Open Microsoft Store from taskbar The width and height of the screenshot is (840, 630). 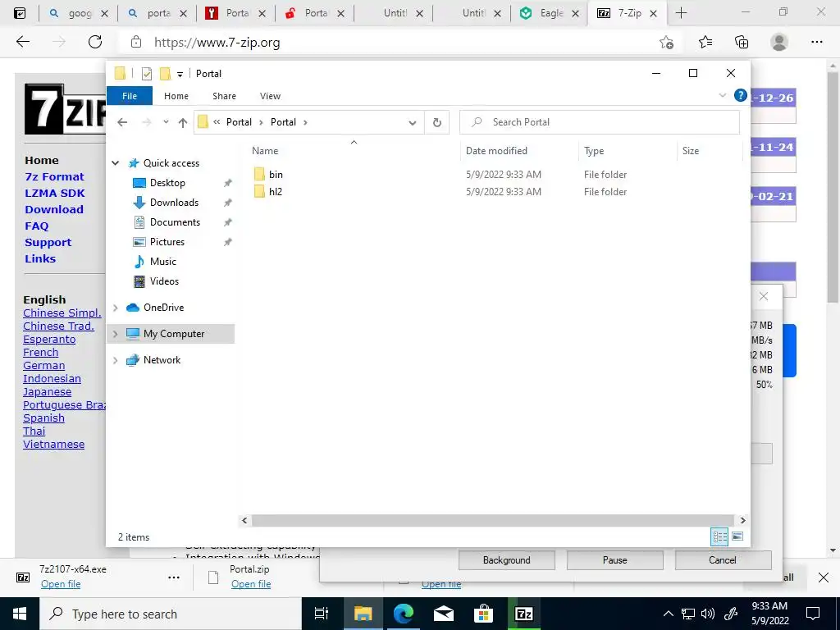[x=483, y=614]
